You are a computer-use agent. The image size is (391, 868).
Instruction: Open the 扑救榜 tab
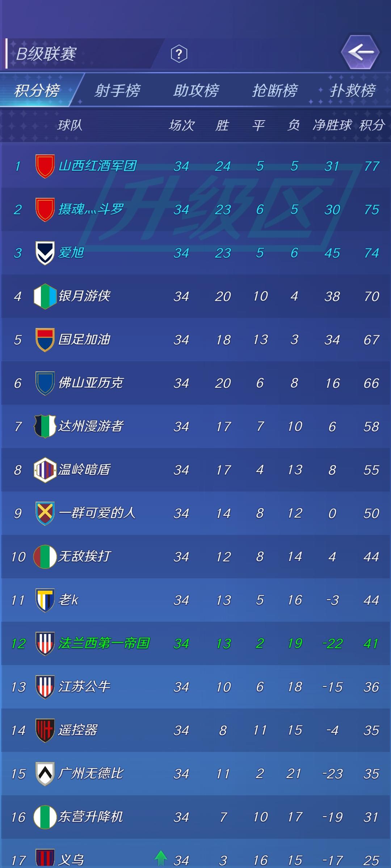coord(352,90)
